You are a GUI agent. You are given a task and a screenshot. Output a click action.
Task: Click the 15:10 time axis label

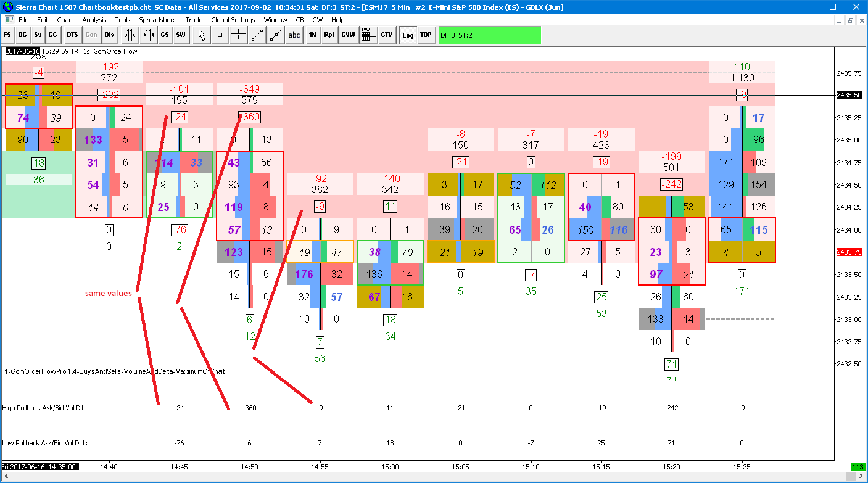(x=531, y=468)
